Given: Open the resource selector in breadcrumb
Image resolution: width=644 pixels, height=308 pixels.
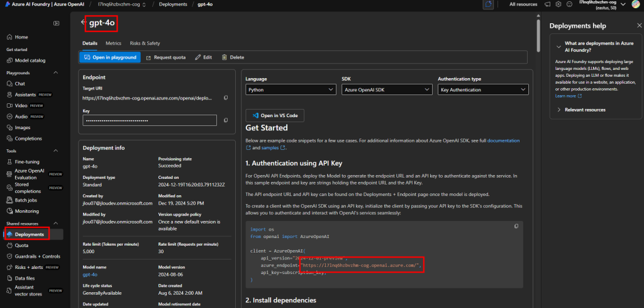Looking at the screenshot, I should 121,4.
